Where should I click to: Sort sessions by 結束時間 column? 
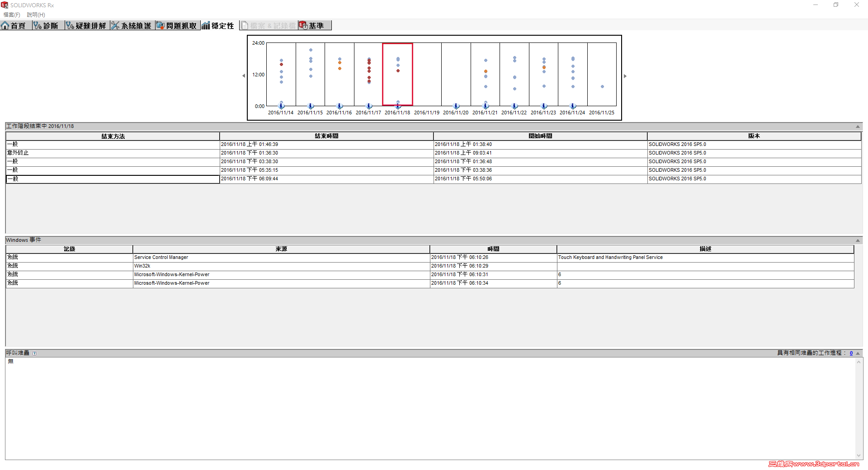(x=326, y=136)
